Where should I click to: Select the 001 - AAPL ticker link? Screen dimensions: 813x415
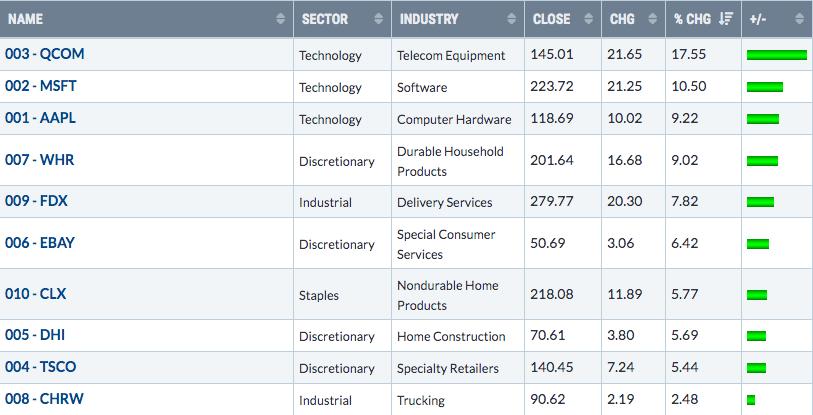tap(40, 118)
